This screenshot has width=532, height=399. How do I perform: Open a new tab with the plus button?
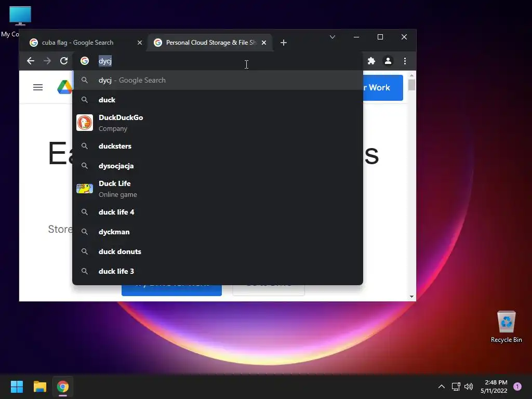284,43
